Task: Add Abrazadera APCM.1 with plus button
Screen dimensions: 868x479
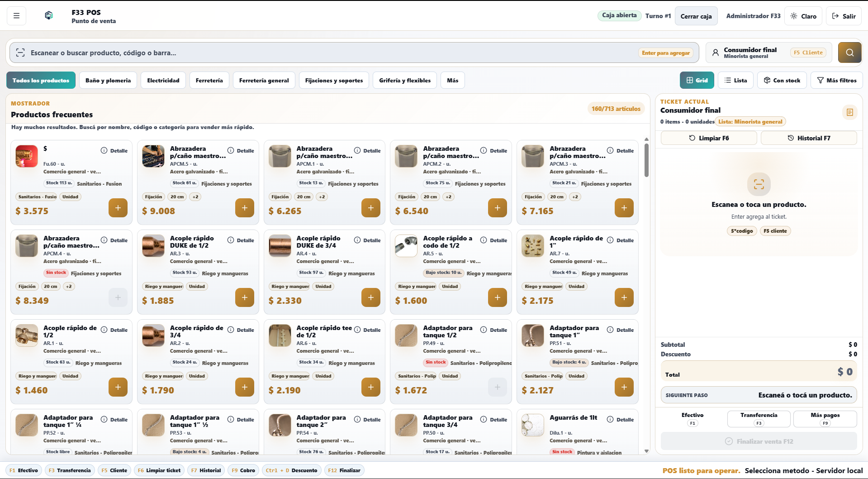Action: pos(371,208)
